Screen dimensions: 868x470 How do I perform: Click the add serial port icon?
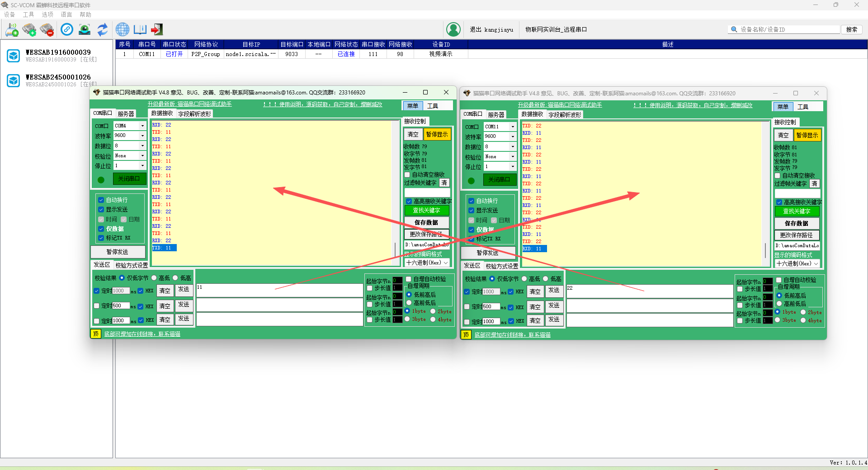29,30
